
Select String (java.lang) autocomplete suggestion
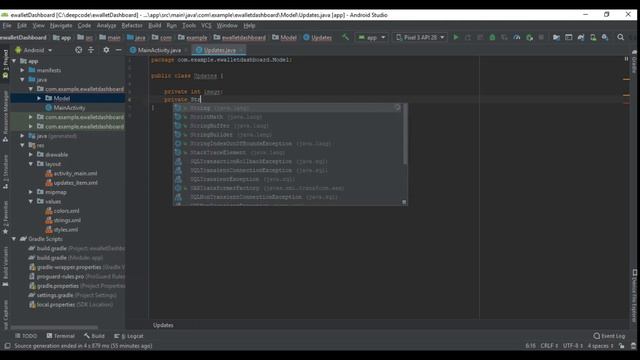(288, 108)
